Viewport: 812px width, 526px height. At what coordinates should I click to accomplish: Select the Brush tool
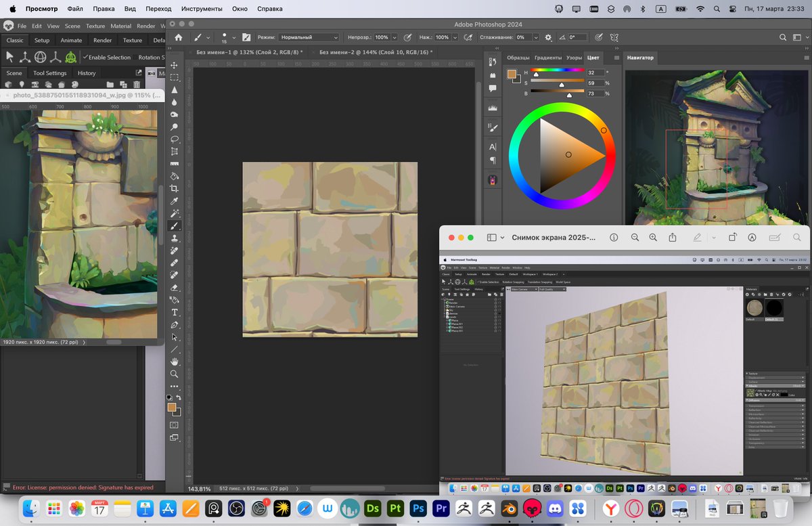point(175,225)
